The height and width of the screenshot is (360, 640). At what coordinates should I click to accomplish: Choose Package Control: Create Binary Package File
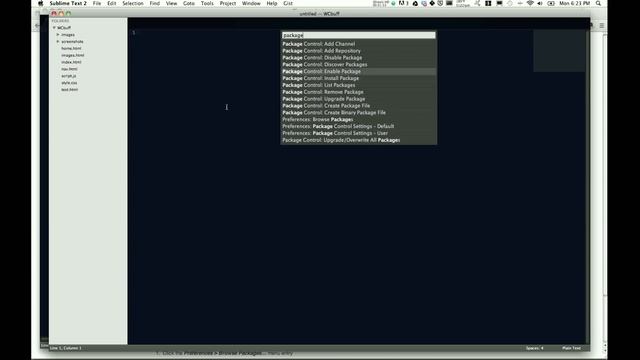358,113
